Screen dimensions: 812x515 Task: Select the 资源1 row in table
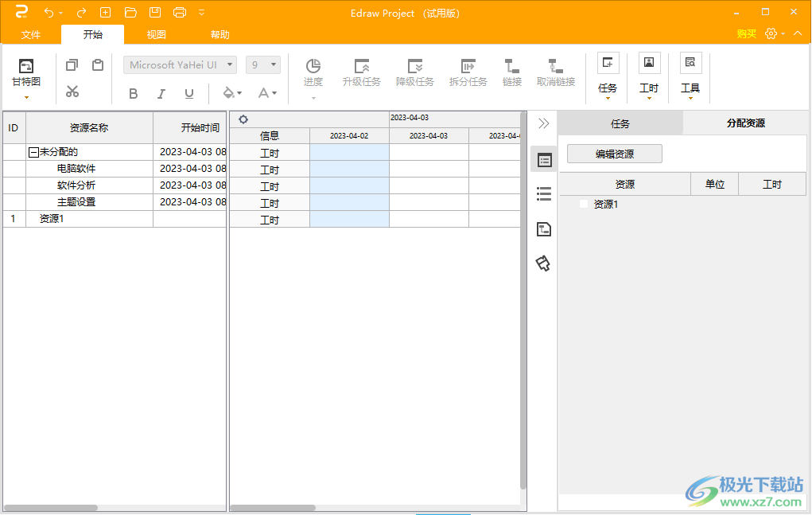click(115, 219)
